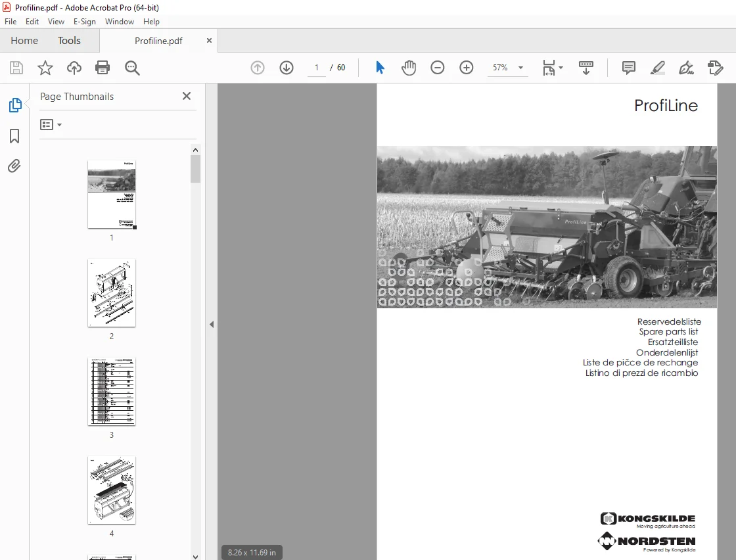The height and width of the screenshot is (560, 736).
Task: Open the zoom level dropdown
Action: click(x=520, y=68)
